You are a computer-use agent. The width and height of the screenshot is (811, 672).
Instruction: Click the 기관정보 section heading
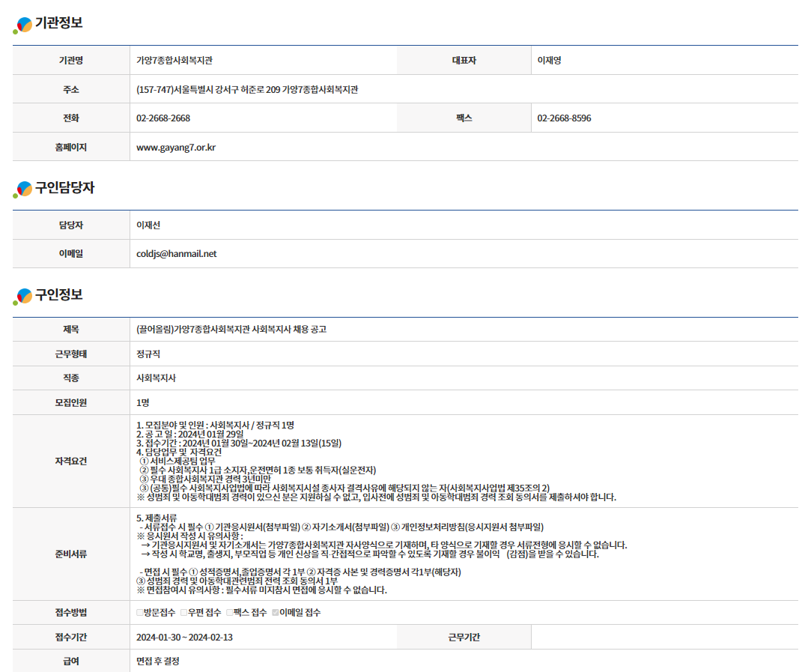(x=58, y=23)
